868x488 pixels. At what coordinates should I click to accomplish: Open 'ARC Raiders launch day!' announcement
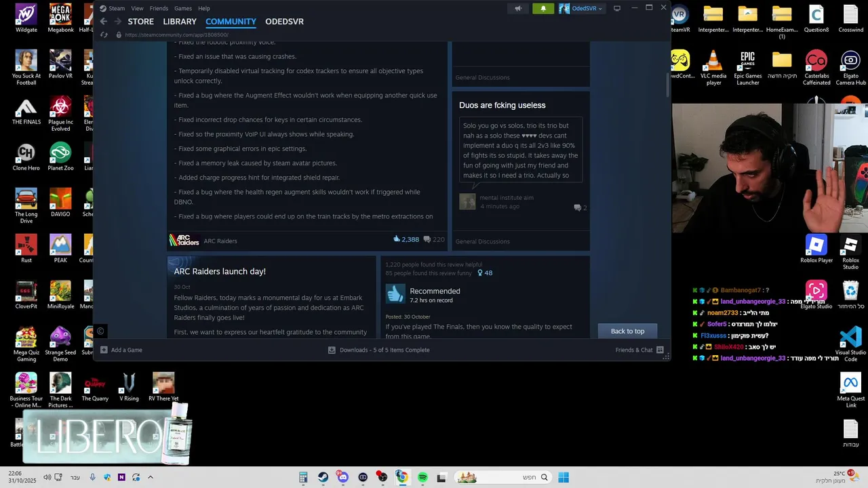[x=220, y=271]
